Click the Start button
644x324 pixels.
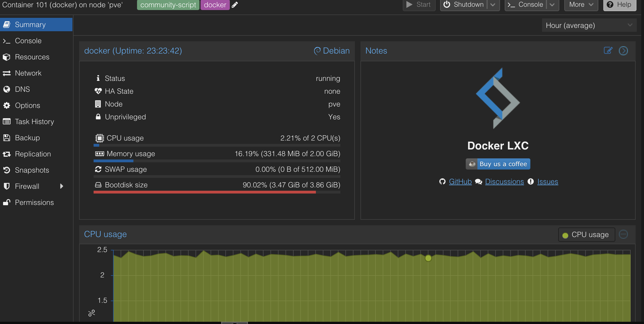[419, 5]
